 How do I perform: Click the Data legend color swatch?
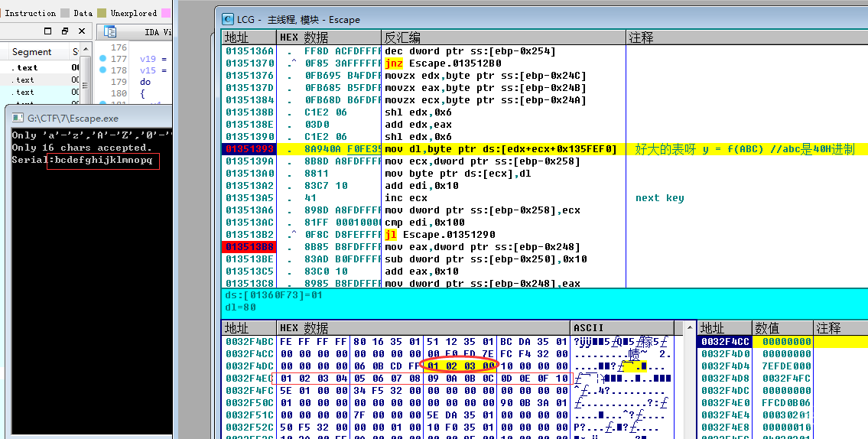(65, 13)
